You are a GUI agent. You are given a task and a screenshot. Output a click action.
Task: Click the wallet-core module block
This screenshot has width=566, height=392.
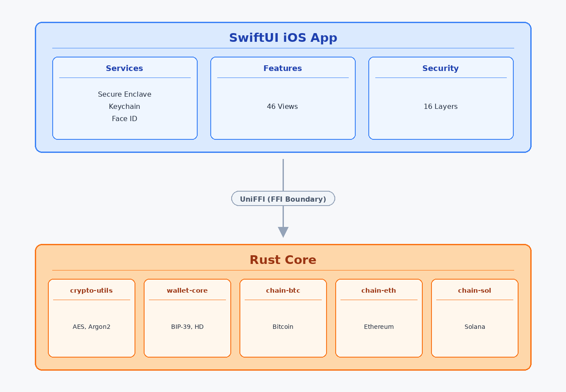click(x=187, y=318)
